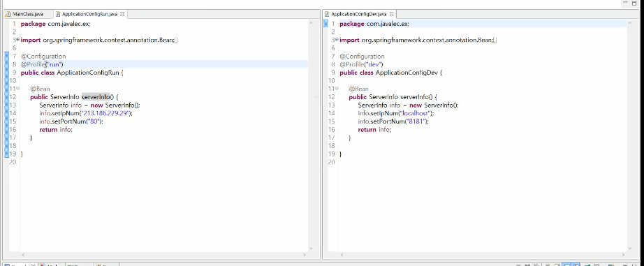
Task: Click the "run" profile string
Action: (54, 64)
